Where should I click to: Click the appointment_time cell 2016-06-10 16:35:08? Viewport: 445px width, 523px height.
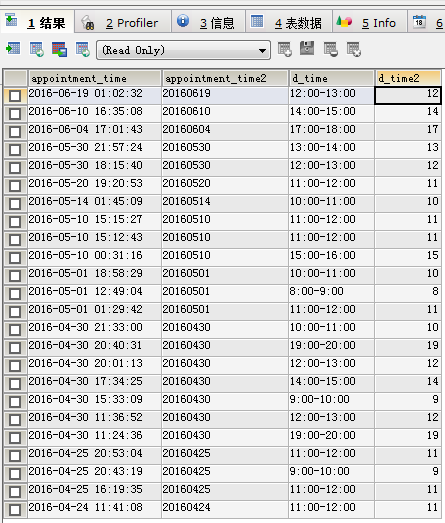[x=94, y=114]
